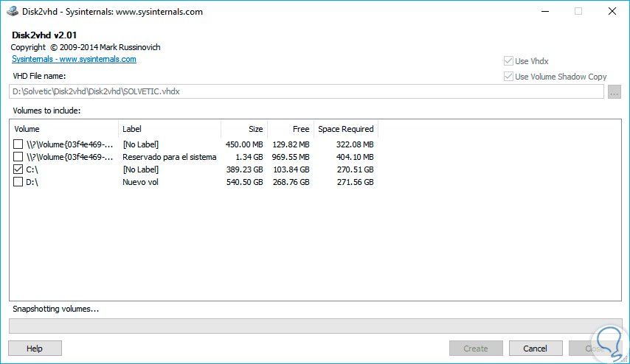Select the 'Reservado para el sistema' label text
Image resolution: width=630 pixels, height=364 pixels.
pyautogui.click(x=169, y=157)
